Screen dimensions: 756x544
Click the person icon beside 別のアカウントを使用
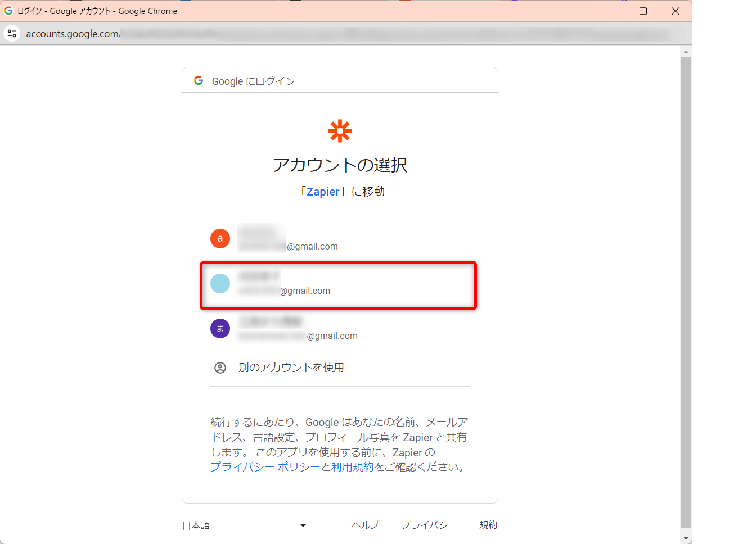(x=220, y=368)
